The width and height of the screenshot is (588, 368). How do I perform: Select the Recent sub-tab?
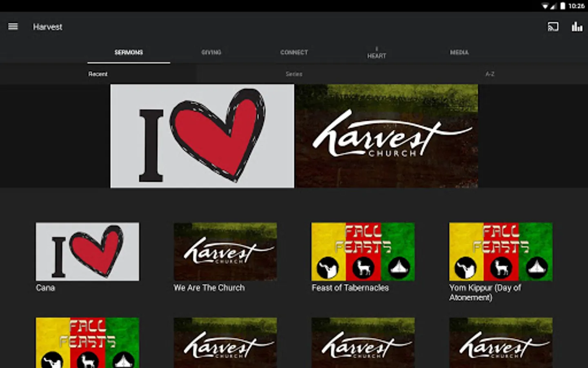tap(98, 74)
